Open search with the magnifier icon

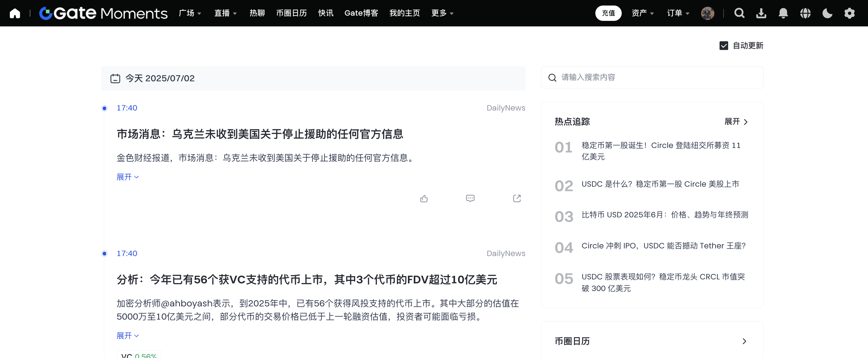(x=739, y=13)
